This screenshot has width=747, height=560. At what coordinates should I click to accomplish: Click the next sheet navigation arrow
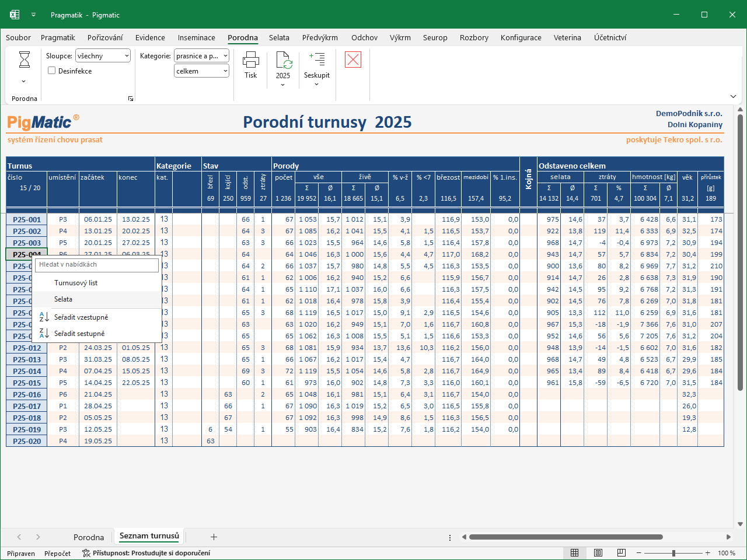point(38,537)
